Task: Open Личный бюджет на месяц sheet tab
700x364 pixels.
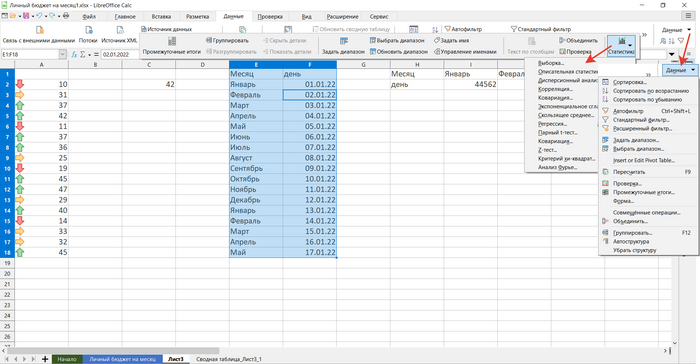Action: click(x=122, y=359)
